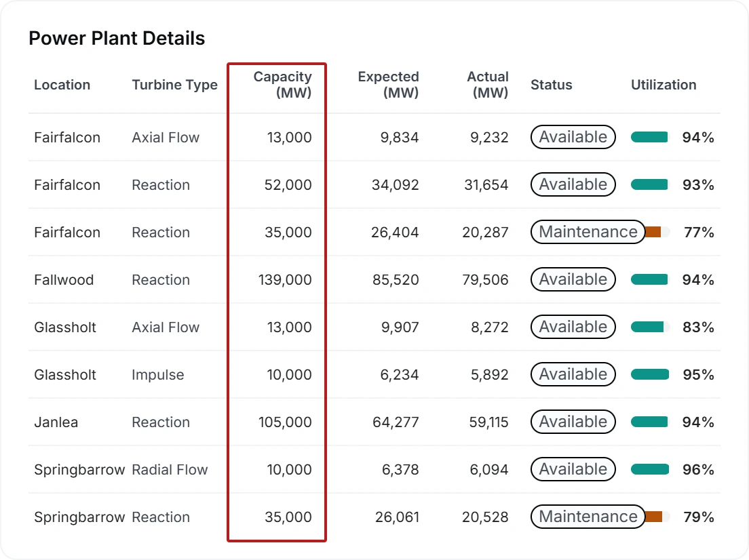Click the 59,115 actual value
The width and height of the screenshot is (749, 560).
coord(488,422)
